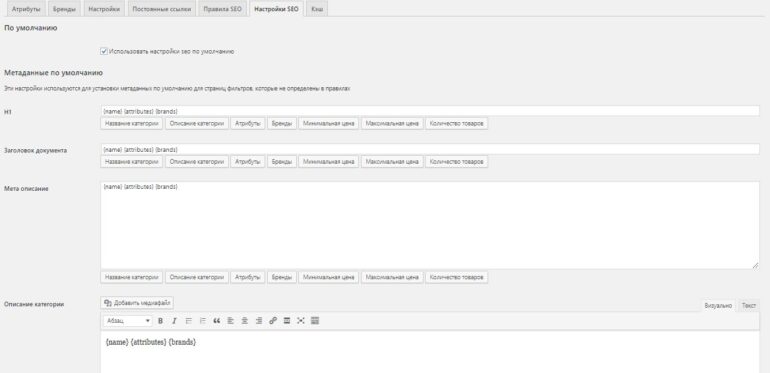
Task: Insert Название категории into the H1 field
Action: (x=132, y=124)
